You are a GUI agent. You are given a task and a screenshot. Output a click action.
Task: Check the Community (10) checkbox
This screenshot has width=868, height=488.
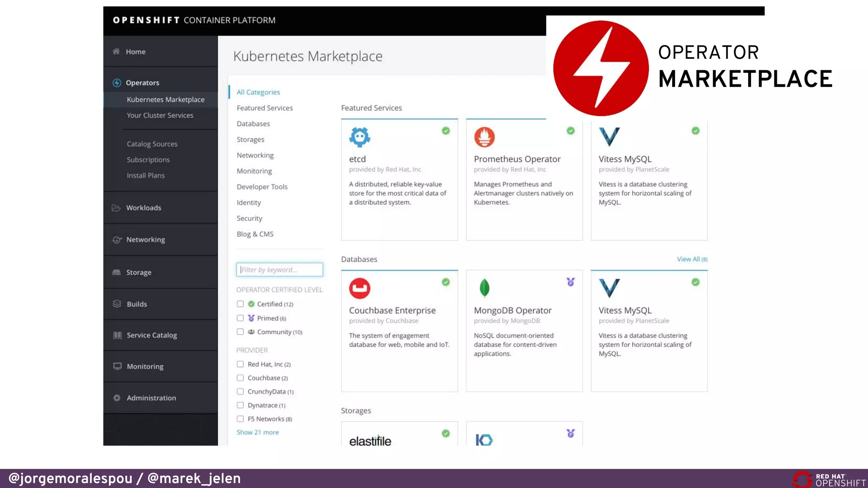pos(240,332)
